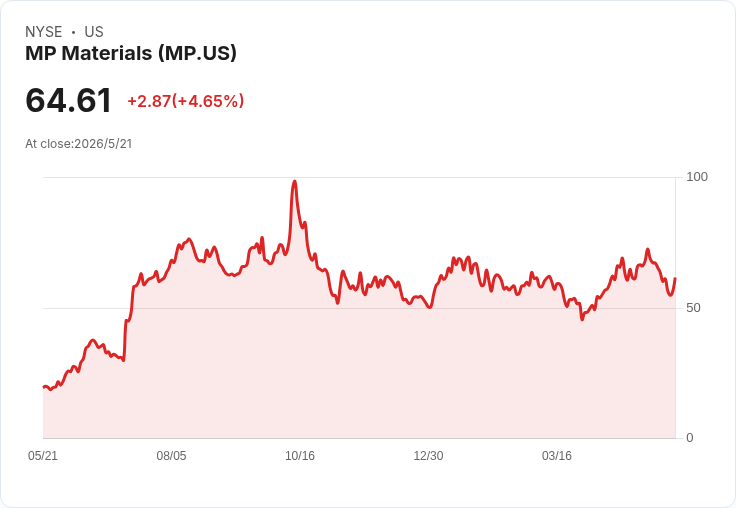
Task: Click the 50 y-axis price label
Action: tap(693, 308)
